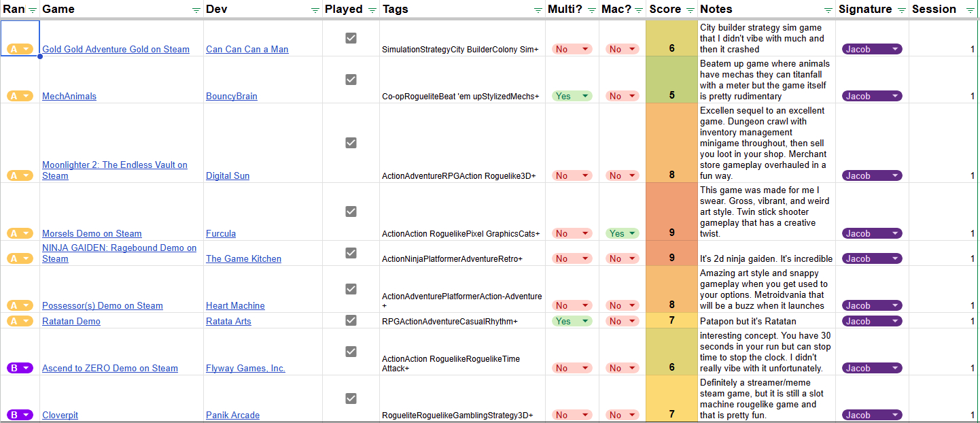Click filter icon in Tags header
Screen dimensions: 980x423
(538, 10)
